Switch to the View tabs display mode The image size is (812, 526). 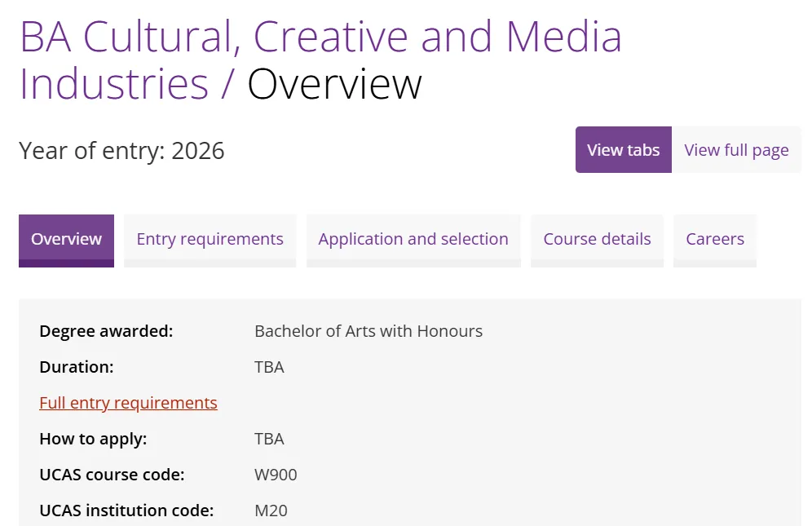623,150
